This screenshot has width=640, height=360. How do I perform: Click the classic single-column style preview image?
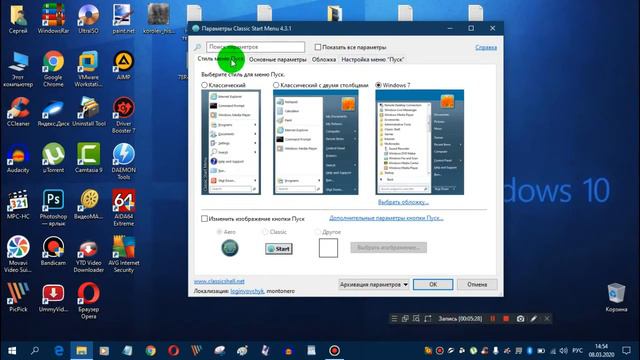tap(231, 142)
